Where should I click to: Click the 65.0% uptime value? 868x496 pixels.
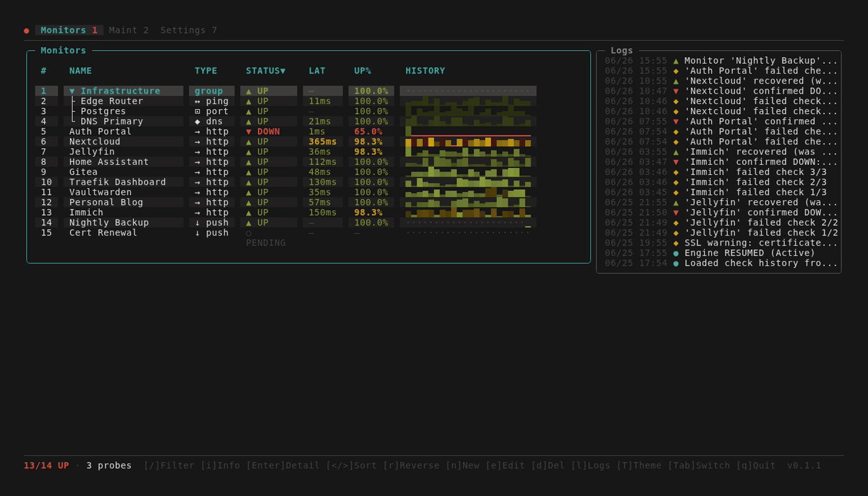tap(368, 131)
